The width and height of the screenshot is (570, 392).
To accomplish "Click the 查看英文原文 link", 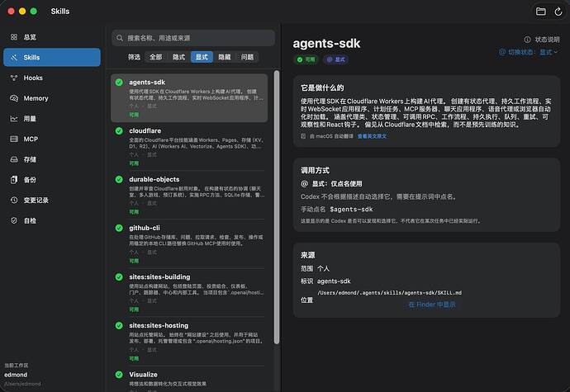I will pyautogui.click(x=372, y=136).
